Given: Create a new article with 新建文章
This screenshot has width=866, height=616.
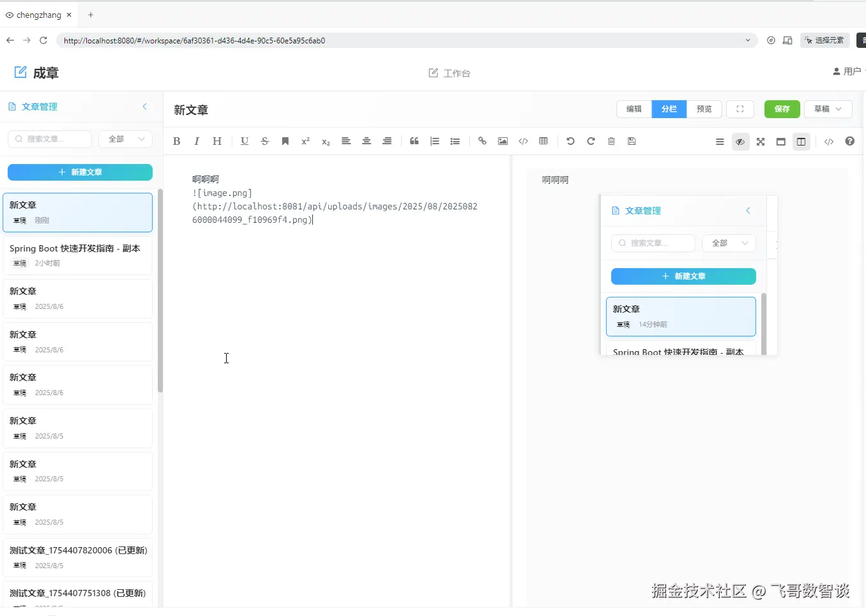Looking at the screenshot, I should 80,172.
